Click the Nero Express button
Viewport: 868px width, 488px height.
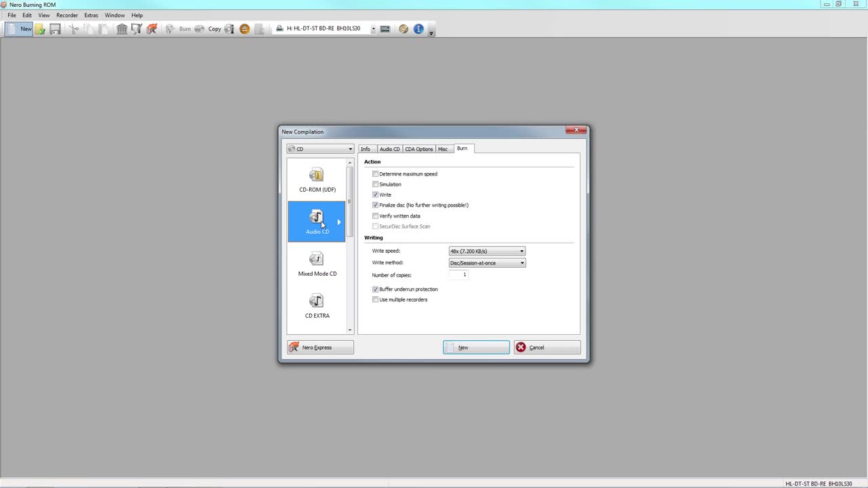pyautogui.click(x=320, y=348)
